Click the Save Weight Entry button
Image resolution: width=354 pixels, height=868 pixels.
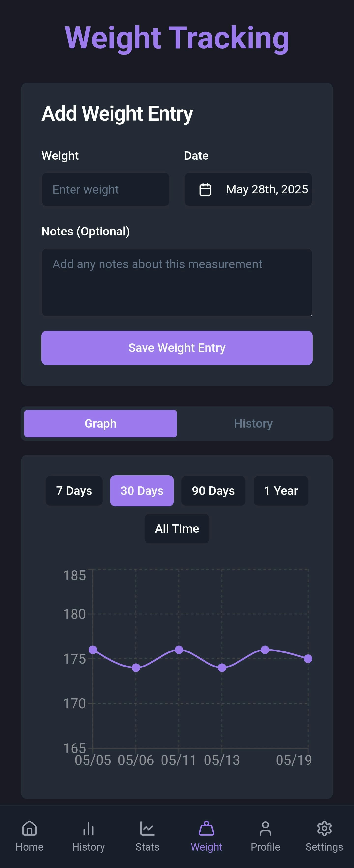click(x=177, y=348)
